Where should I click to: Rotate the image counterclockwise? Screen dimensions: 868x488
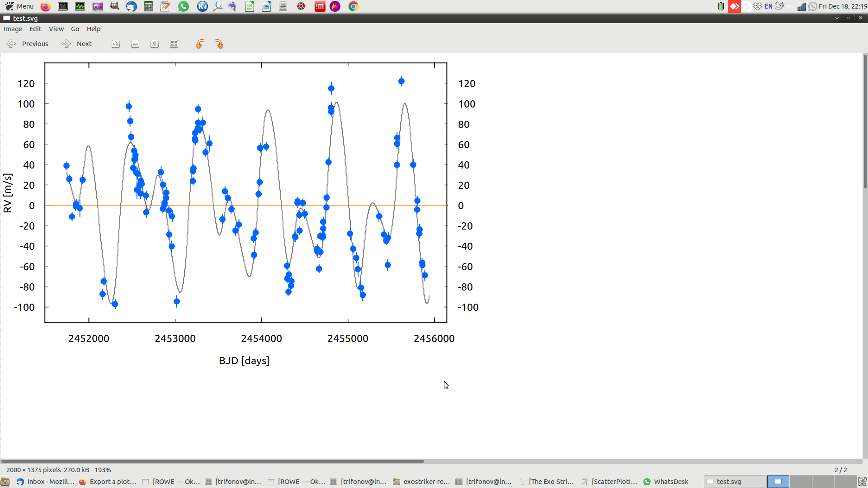click(x=199, y=43)
